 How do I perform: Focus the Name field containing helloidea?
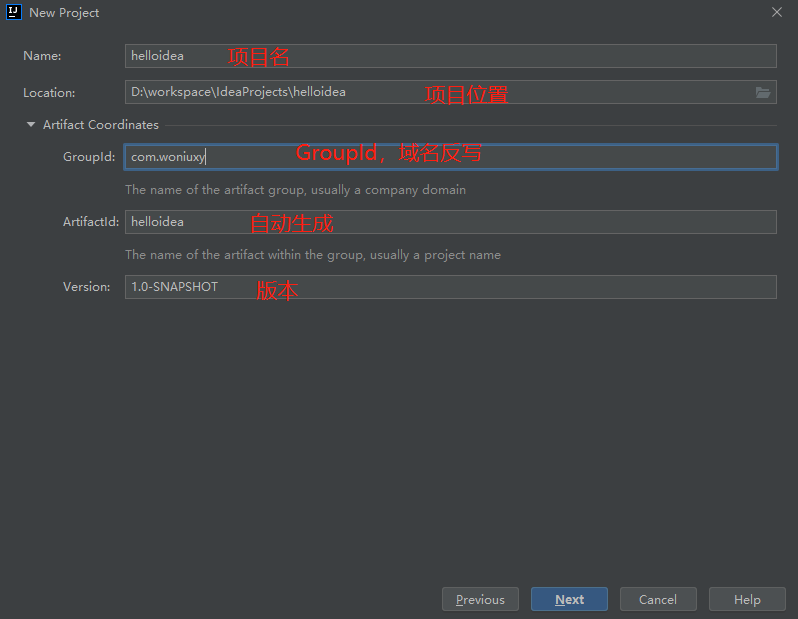[x=450, y=56]
